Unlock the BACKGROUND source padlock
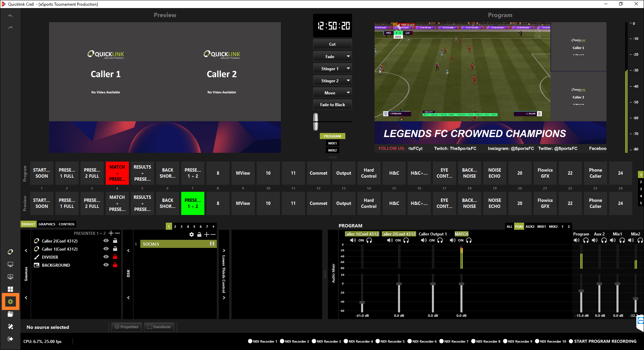 (x=115, y=265)
